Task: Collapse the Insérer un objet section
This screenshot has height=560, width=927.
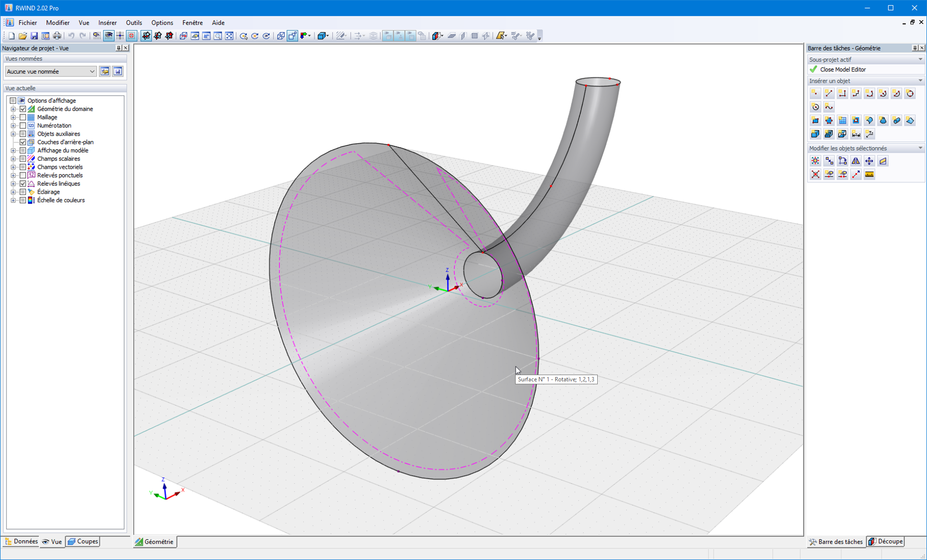Action: tap(920, 81)
